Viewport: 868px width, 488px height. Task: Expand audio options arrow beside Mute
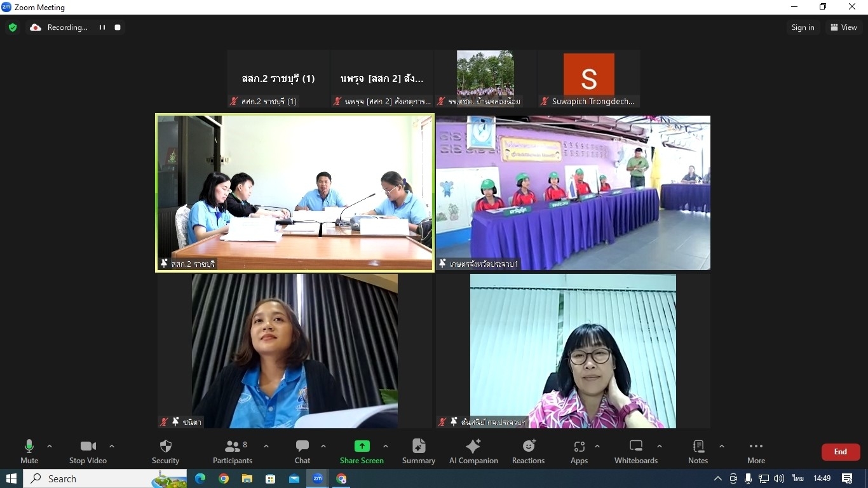50,446
